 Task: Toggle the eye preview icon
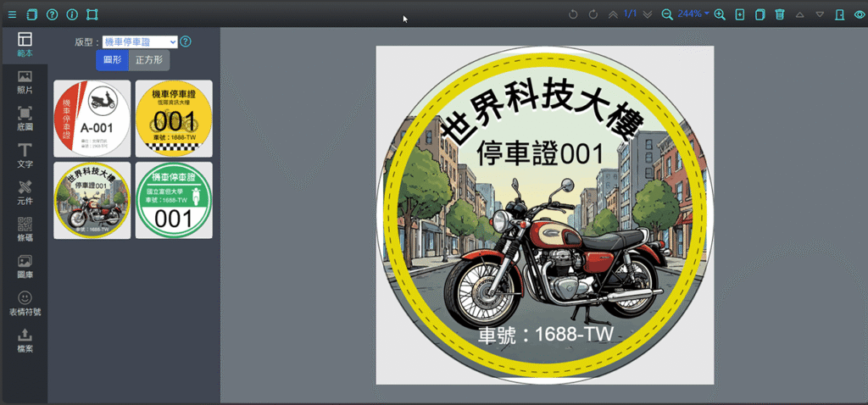[x=860, y=14]
